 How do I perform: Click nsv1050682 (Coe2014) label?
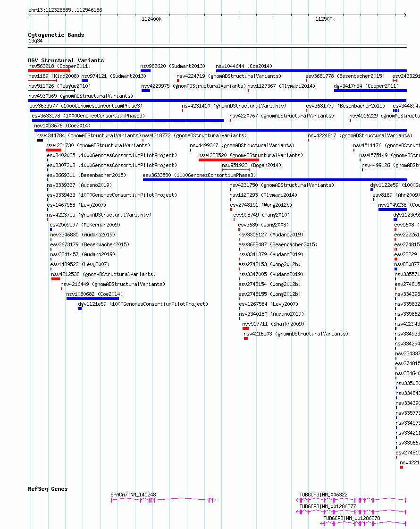tap(94, 294)
